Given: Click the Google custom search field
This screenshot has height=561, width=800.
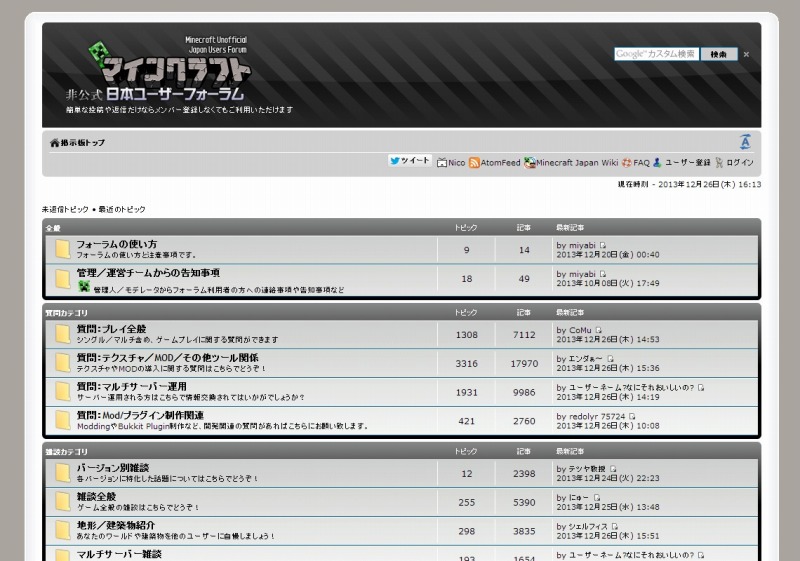Looking at the screenshot, I should pos(656,54).
